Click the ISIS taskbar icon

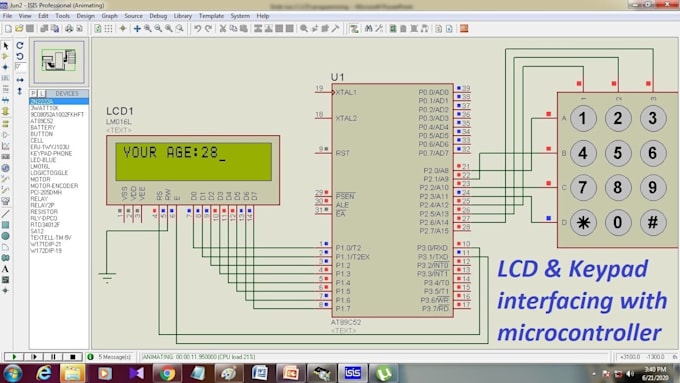[x=352, y=373]
